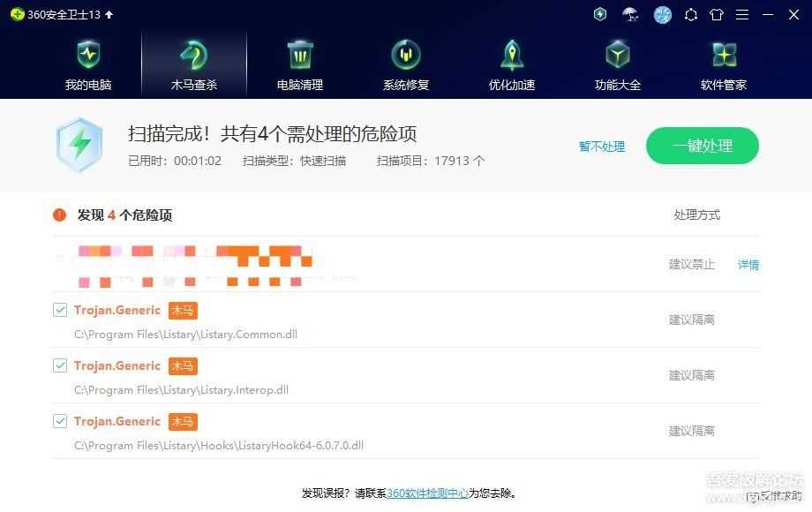
Task: Click the umbrella icon in title bar
Action: (x=630, y=15)
